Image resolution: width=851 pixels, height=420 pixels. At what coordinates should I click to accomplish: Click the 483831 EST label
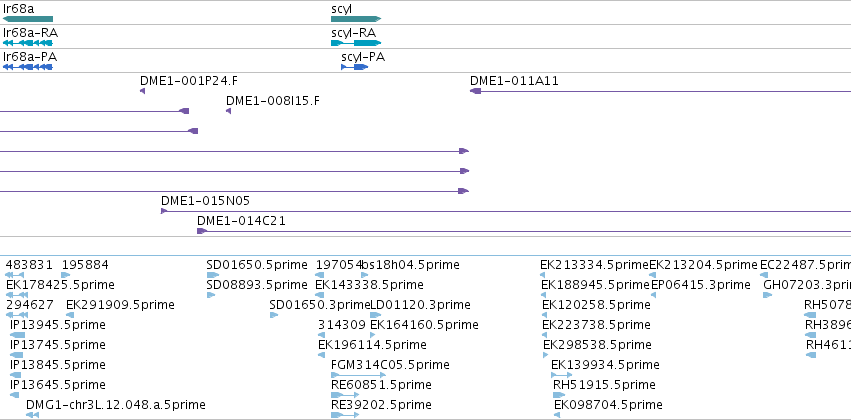point(29,265)
